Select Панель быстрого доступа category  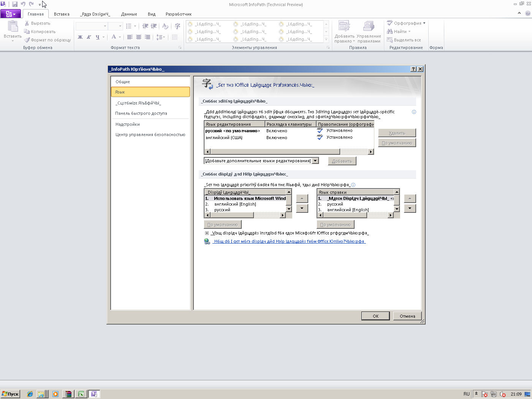(x=150, y=113)
